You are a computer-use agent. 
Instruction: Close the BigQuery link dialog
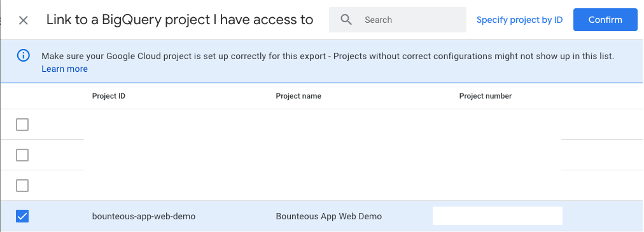tap(24, 20)
